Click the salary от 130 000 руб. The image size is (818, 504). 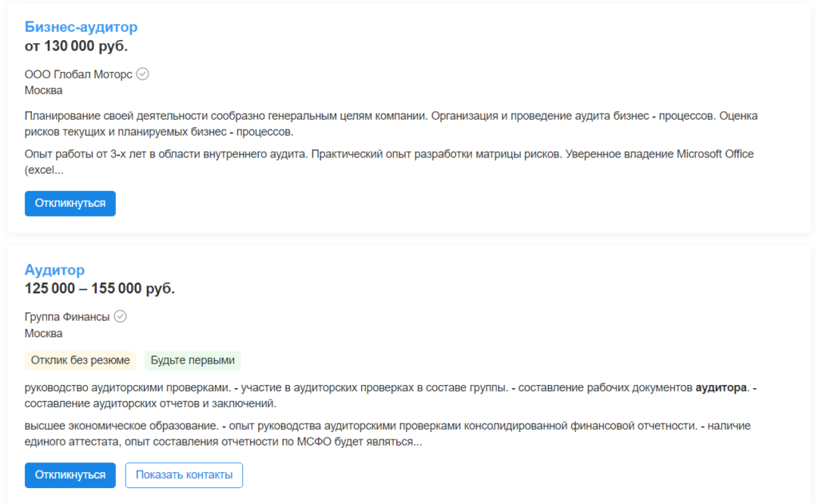[76, 46]
